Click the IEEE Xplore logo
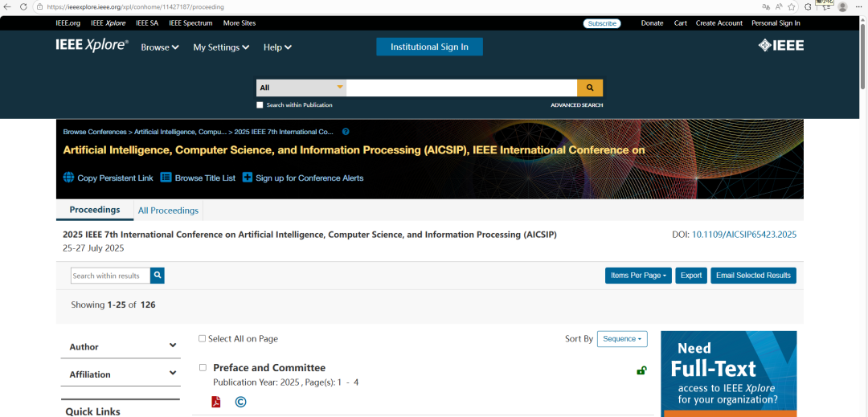 92,46
